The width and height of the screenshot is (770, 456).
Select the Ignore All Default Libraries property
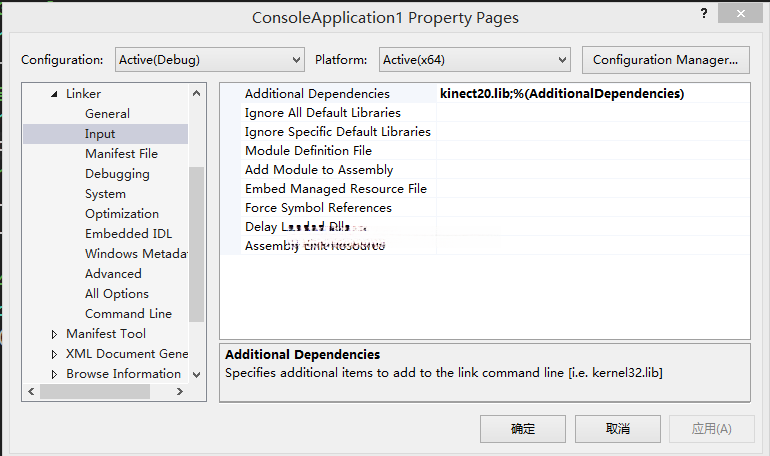[x=322, y=113]
